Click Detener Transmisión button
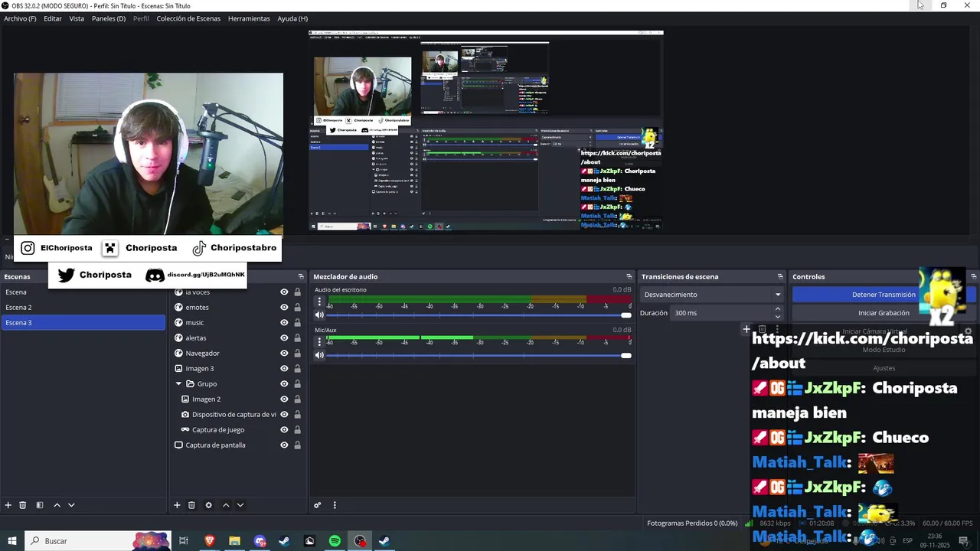 point(884,295)
